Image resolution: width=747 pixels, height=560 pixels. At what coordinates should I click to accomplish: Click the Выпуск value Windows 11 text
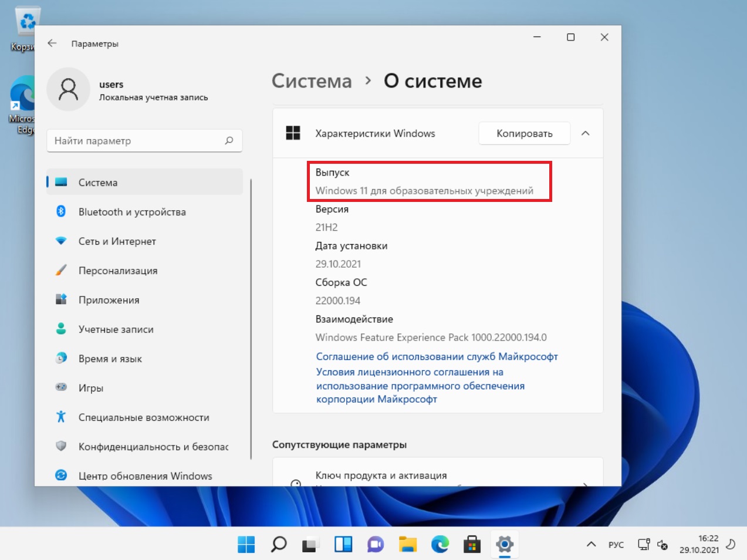coord(424,191)
